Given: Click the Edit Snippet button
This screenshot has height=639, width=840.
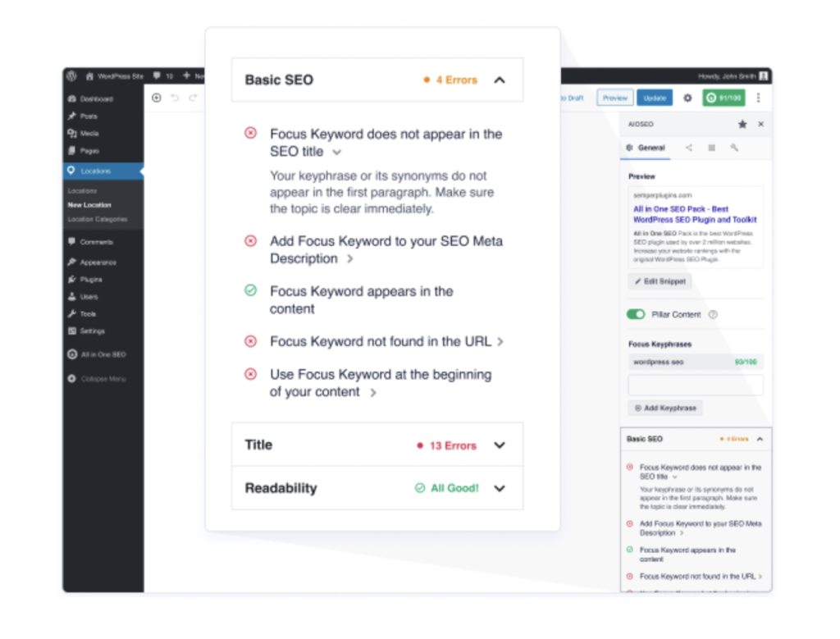Looking at the screenshot, I should pos(660,281).
